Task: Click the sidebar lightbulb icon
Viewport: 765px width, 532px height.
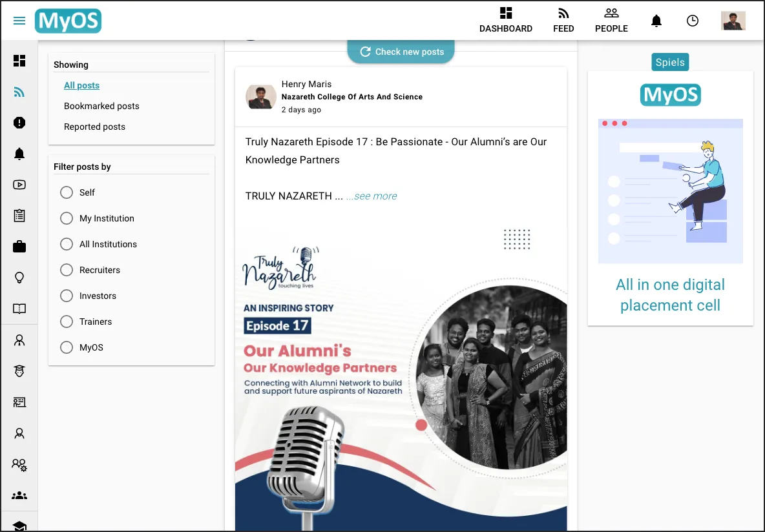Action: coord(19,278)
